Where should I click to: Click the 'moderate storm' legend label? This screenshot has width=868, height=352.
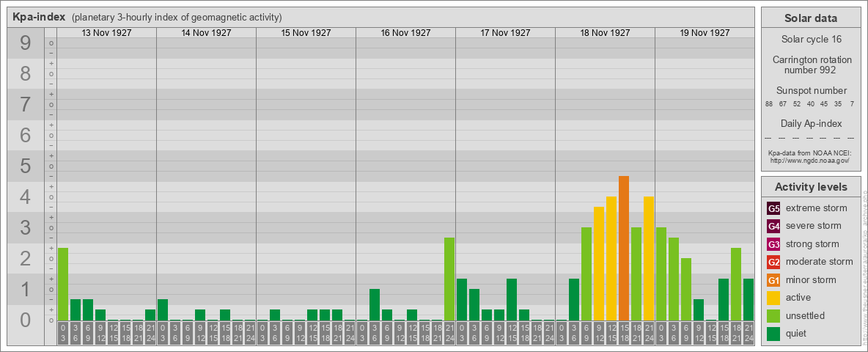pyautogui.click(x=820, y=262)
